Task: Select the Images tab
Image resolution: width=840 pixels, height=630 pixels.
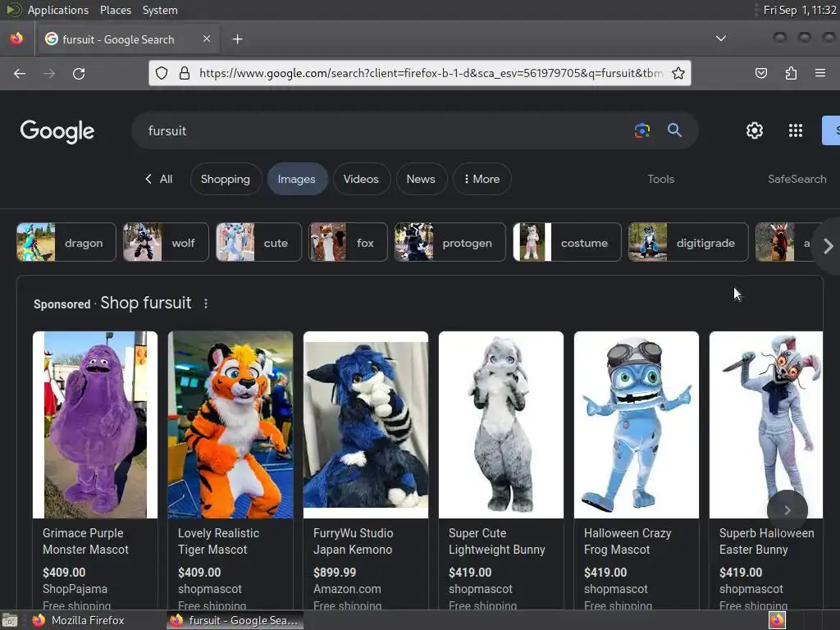Action: pyautogui.click(x=297, y=179)
